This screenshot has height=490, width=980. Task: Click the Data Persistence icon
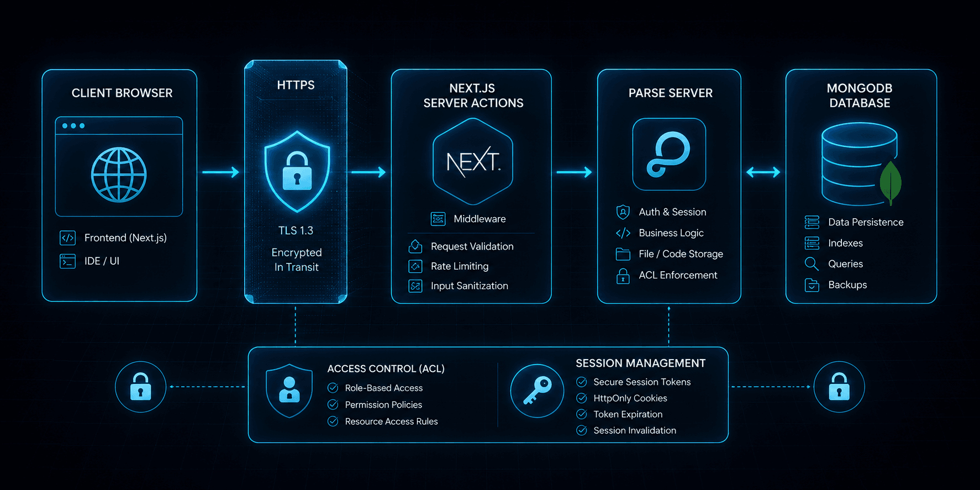(812, 223)
